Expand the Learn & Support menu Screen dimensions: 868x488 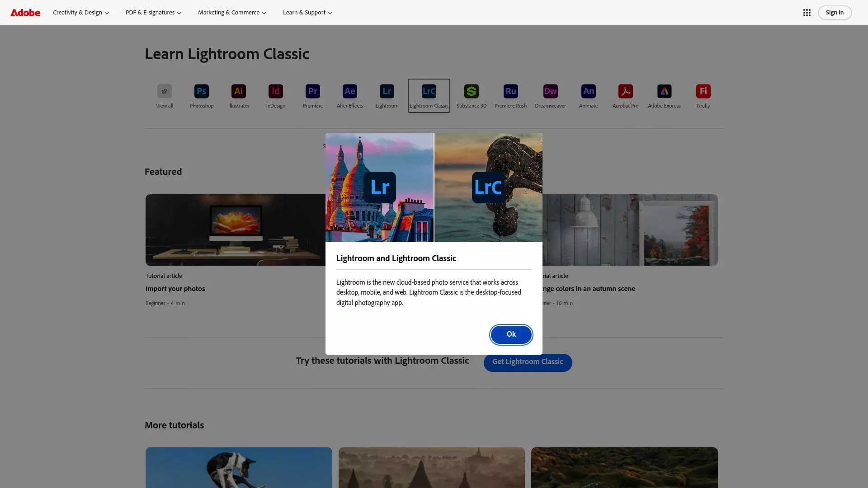[x=307, y=12]
